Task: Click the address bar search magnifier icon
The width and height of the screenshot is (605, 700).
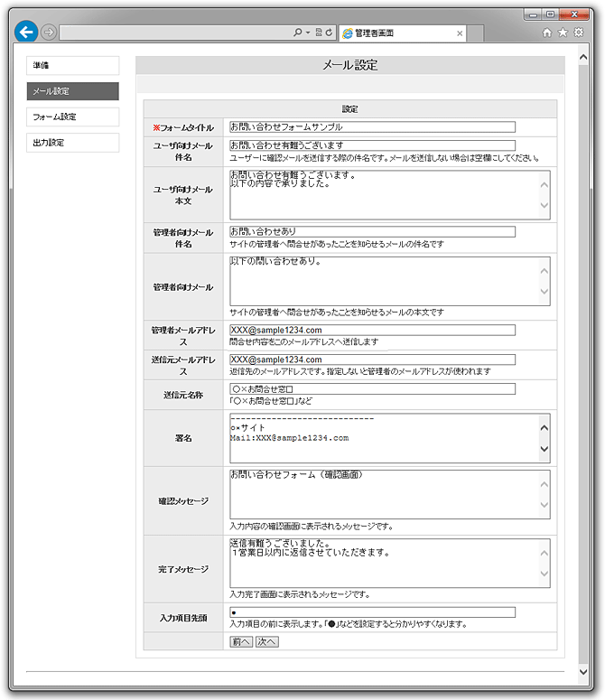Action: tap(297, 33)
